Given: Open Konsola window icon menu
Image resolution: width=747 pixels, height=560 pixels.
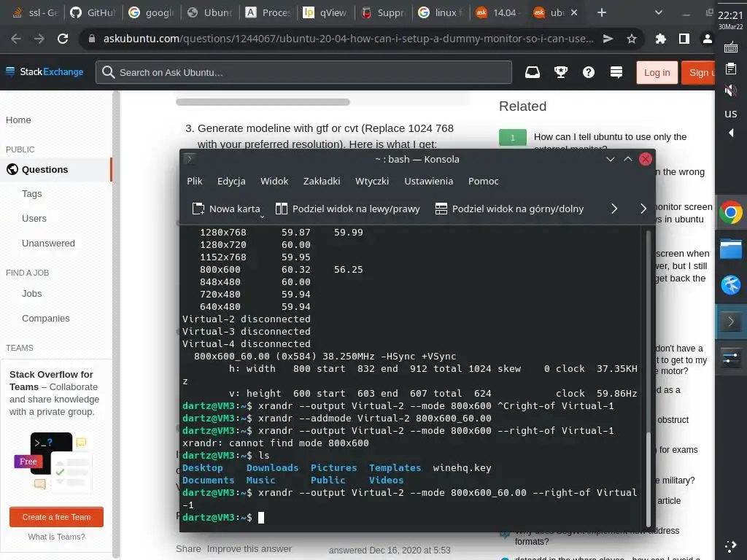Looking at the screenshot, I should [189, 158].
